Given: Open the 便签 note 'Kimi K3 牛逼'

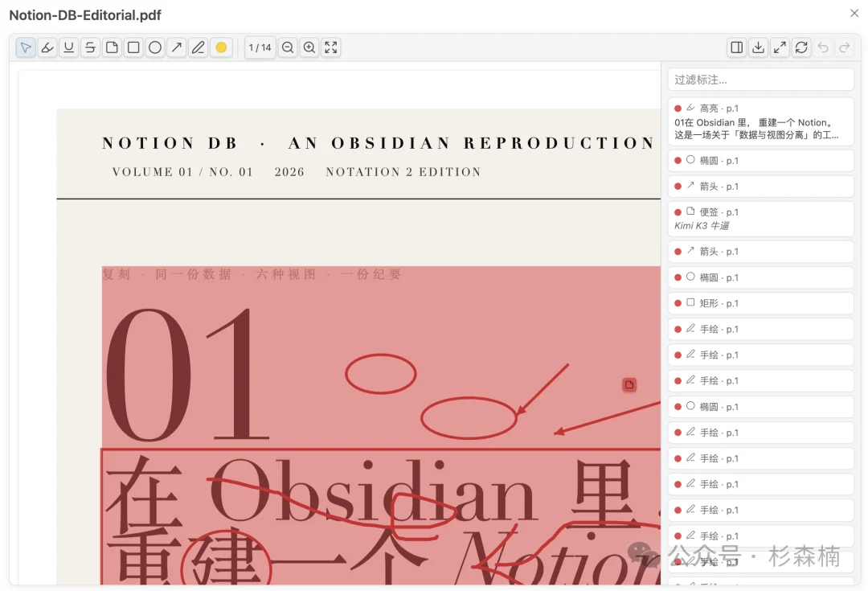Looking at the screenshot, I should point(760,219).
